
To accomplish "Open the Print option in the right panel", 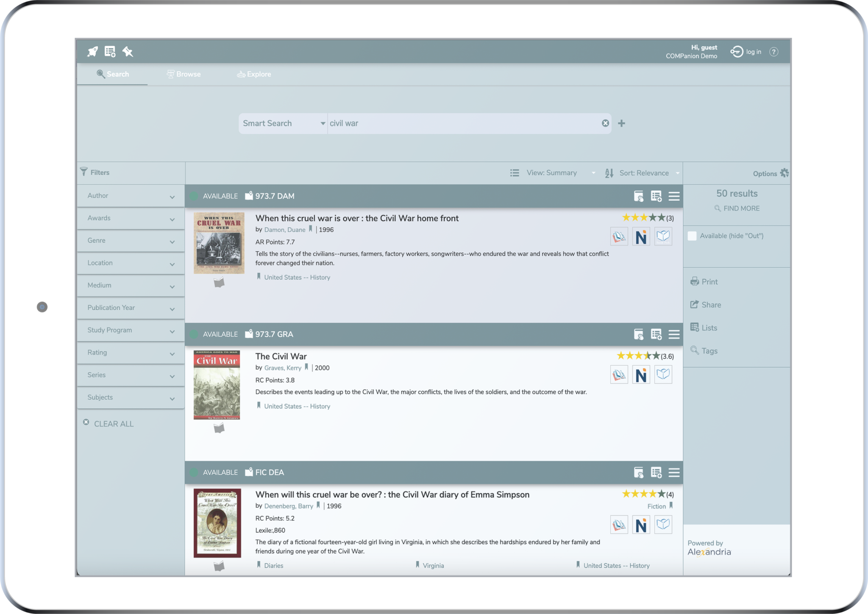I will click(709, 281).
